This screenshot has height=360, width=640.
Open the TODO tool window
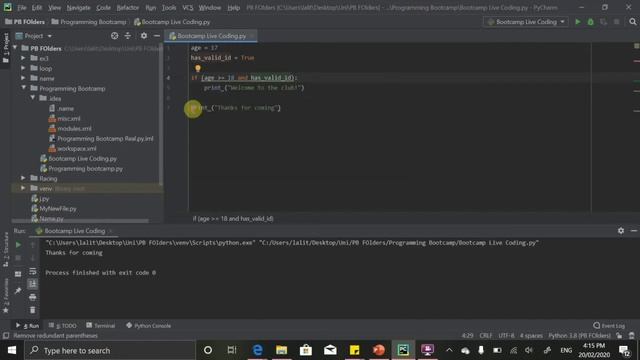coord(62,326)
